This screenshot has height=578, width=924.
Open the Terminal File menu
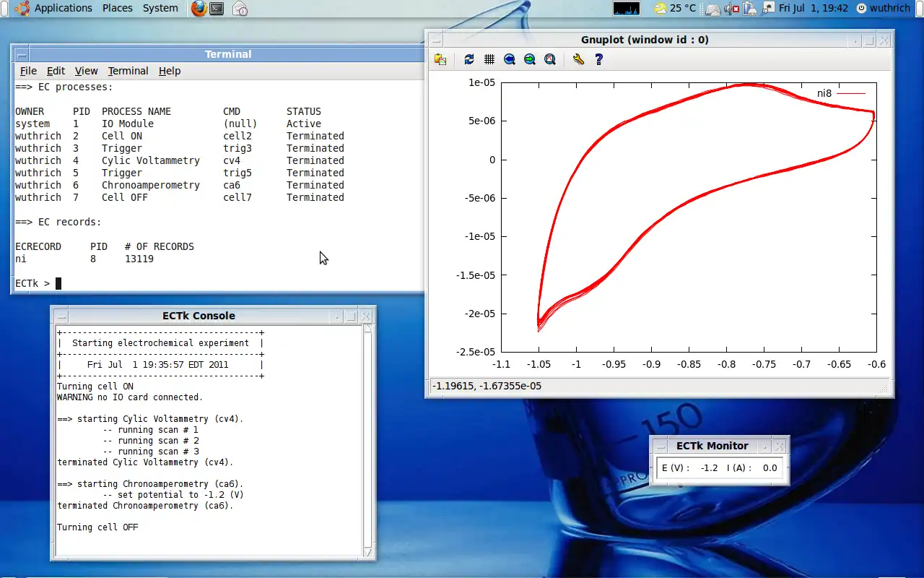[x=28, y=71]
